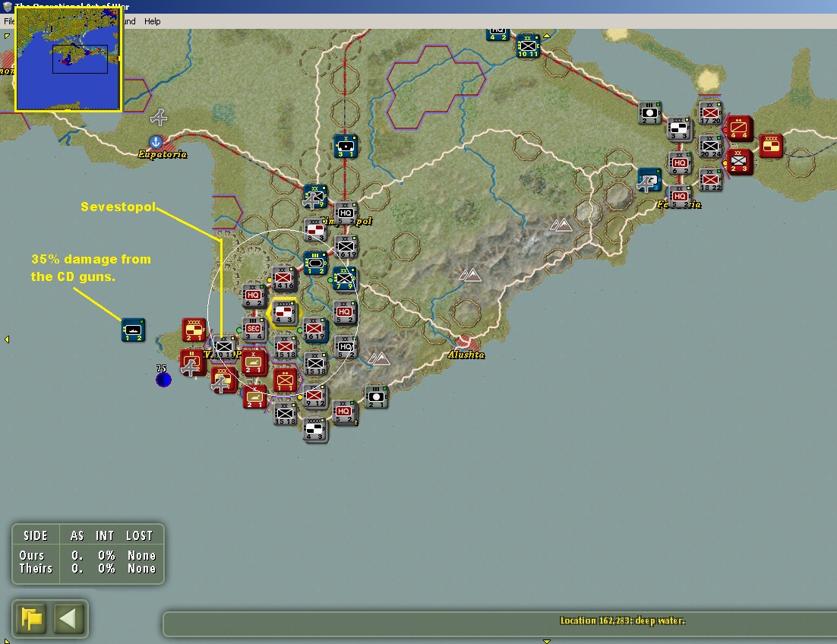Screen dimensions: 837x644
Task: Select the blue XX unit with plane overlay
Action: [315, 197]
